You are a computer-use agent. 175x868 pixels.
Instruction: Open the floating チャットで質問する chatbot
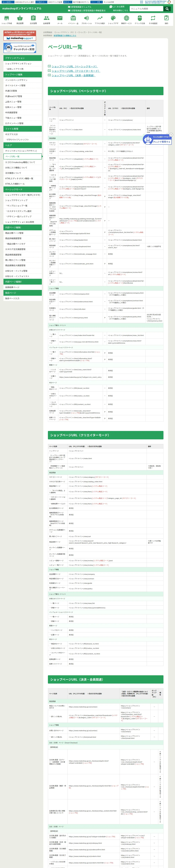(x=158, y=139)
